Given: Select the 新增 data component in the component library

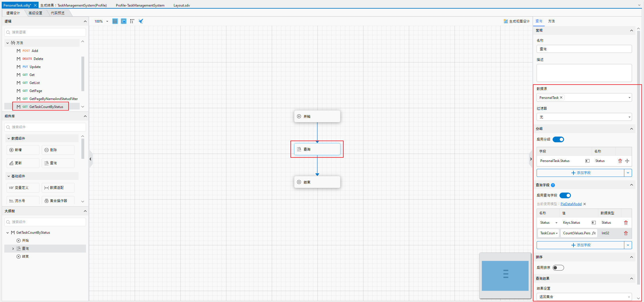Looking at the screenshot, I should 23,150.
